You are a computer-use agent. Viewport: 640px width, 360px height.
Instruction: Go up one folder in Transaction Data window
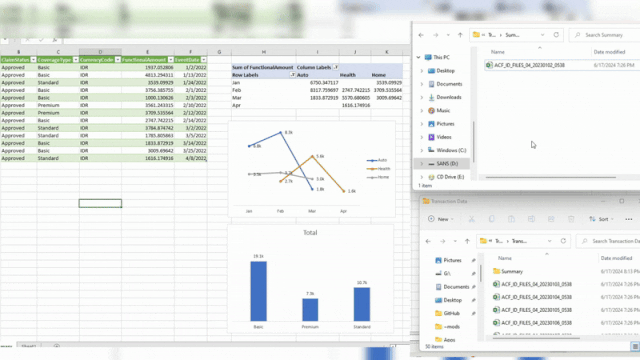(467, 241)
